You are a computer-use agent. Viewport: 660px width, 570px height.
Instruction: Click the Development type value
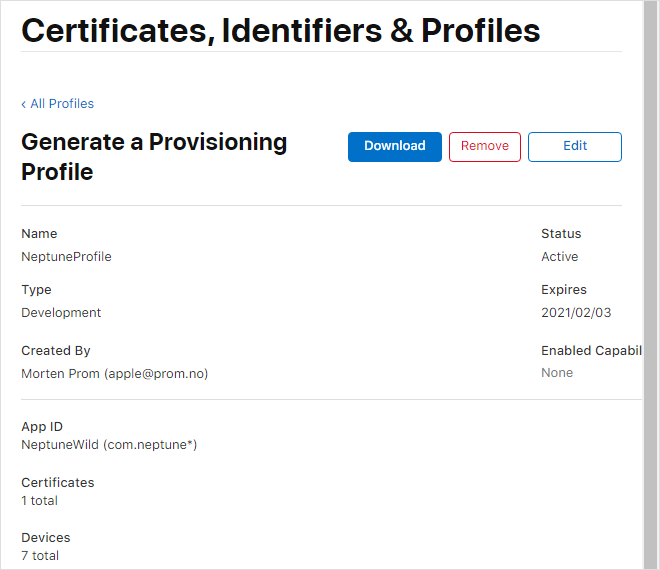pos(61,313)
